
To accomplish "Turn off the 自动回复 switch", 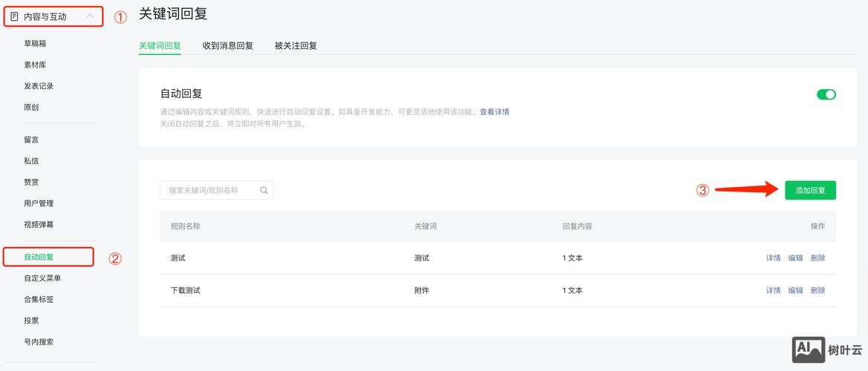I will [x=826, y=94].
